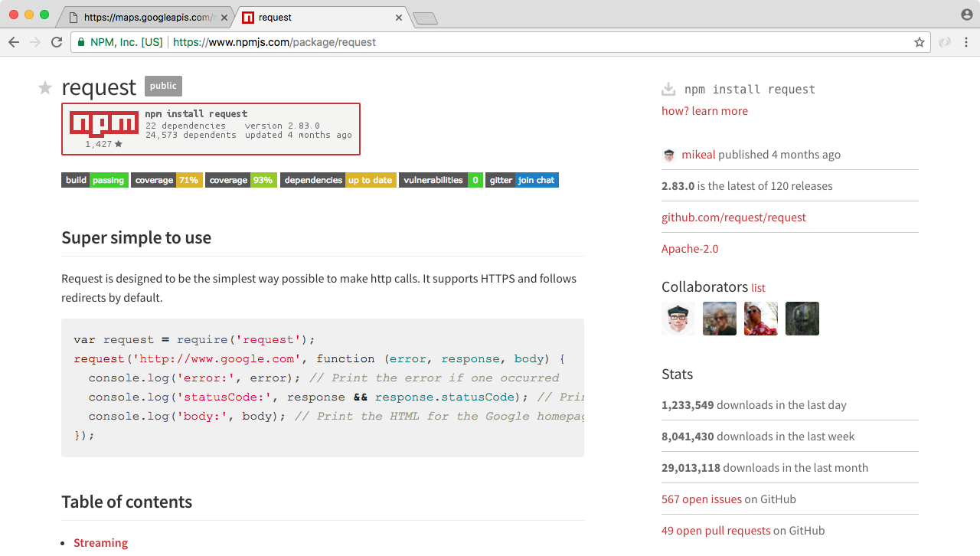Click the 'Super simple to use' heading
The width and height of the screenshot is (980, 556).
click(136, 237)
